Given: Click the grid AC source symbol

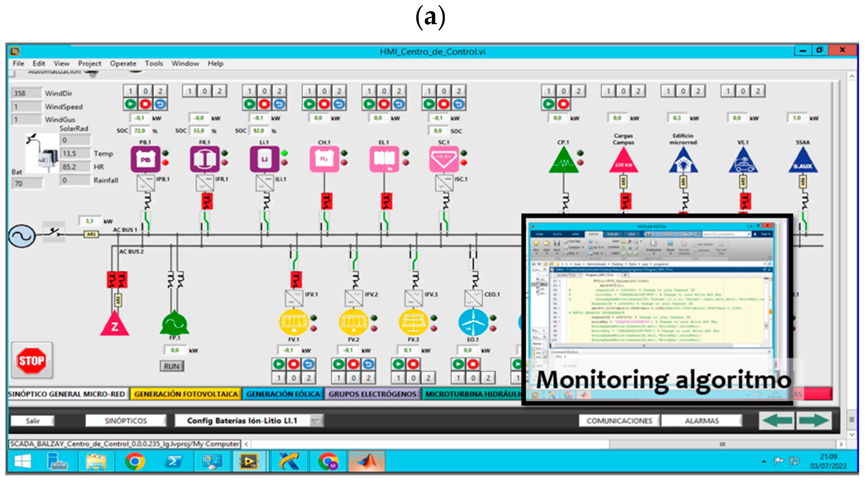Looking at the screenshot, I should [22, 236].
